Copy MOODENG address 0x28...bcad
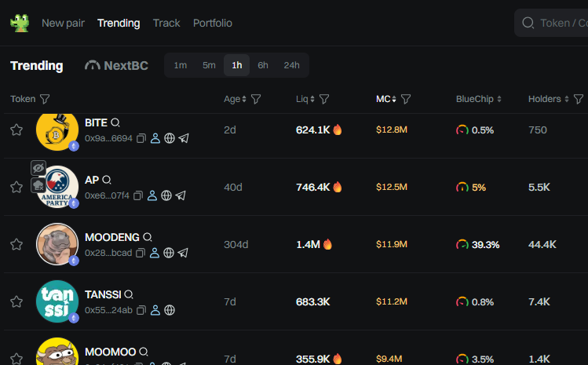This screenshot has width=588, height=365. click(x=141, y=253)
